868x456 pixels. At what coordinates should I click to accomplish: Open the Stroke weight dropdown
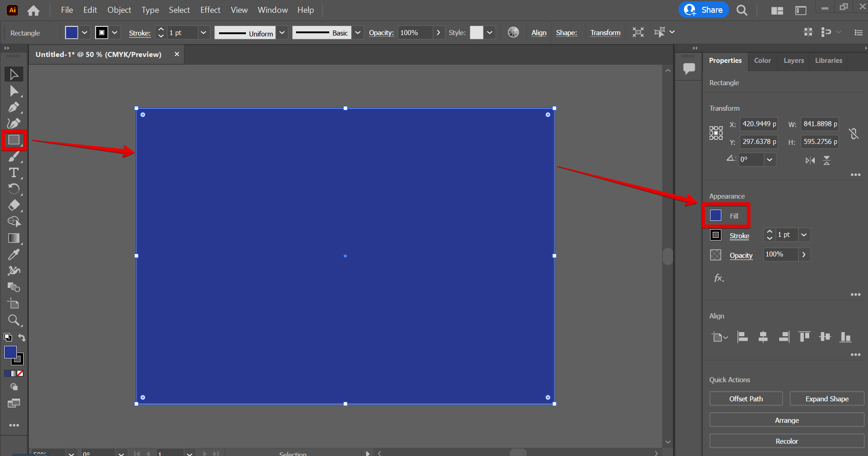(x=204, y=32)
